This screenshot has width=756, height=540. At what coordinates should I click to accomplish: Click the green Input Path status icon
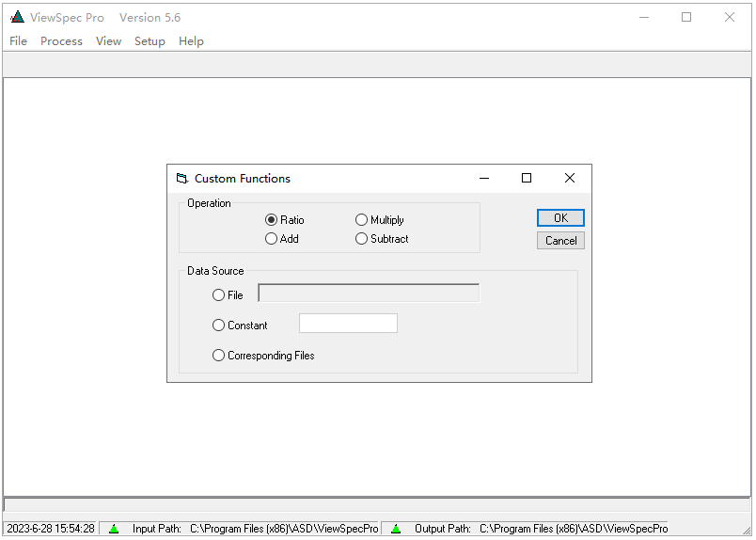(x=115, y=529)
